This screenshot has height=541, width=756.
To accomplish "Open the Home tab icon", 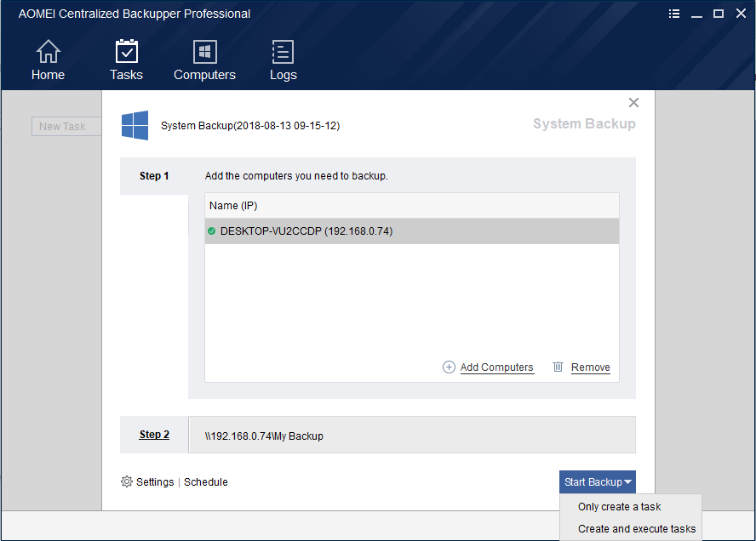I will [49, 52].
